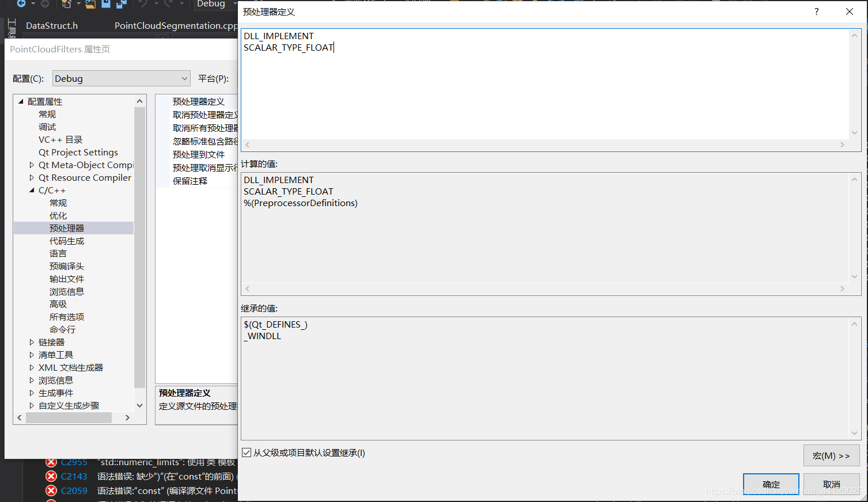The width and height of the screenshot is (868, 502).
Task: Expand the Qt Resource Compiler node
Action: tap(32, 177)
